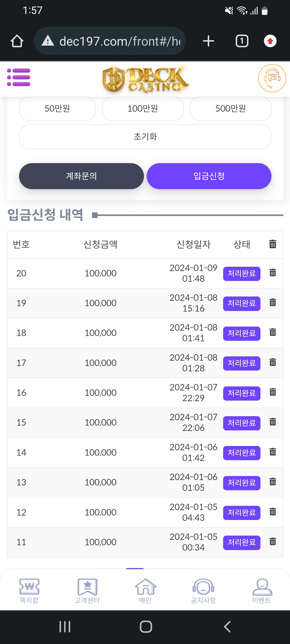Delete deposit record number 20
290x644 pixels.
273,273
